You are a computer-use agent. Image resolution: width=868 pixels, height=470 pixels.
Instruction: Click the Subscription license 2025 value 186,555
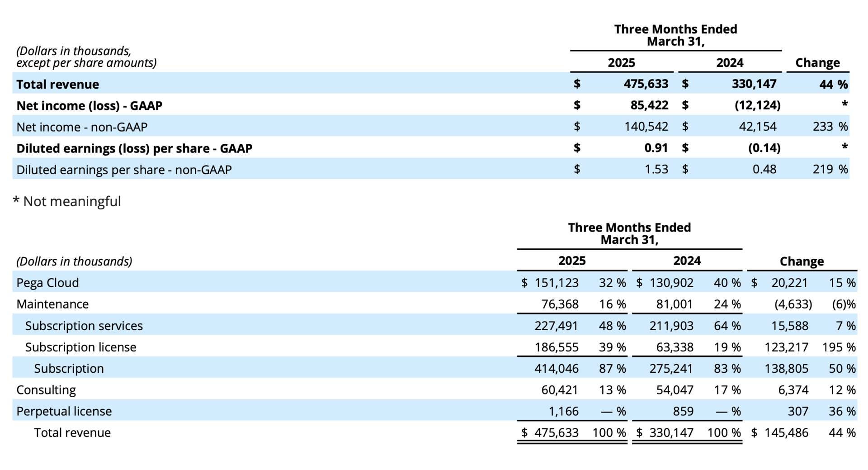tap(556, 347)
